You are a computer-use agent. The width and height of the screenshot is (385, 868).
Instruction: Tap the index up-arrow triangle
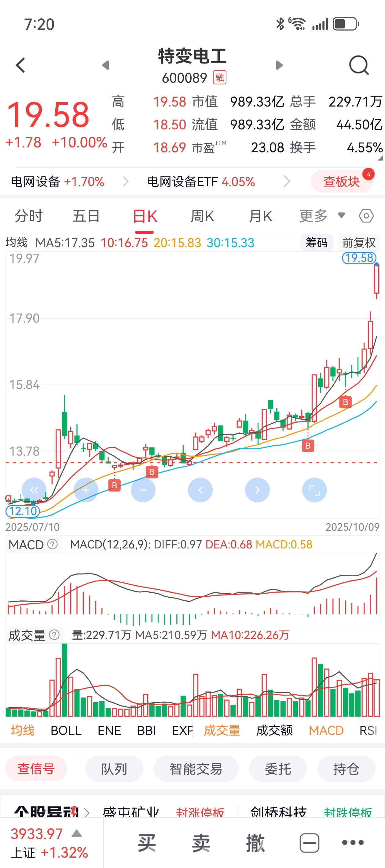pos(77,834)
